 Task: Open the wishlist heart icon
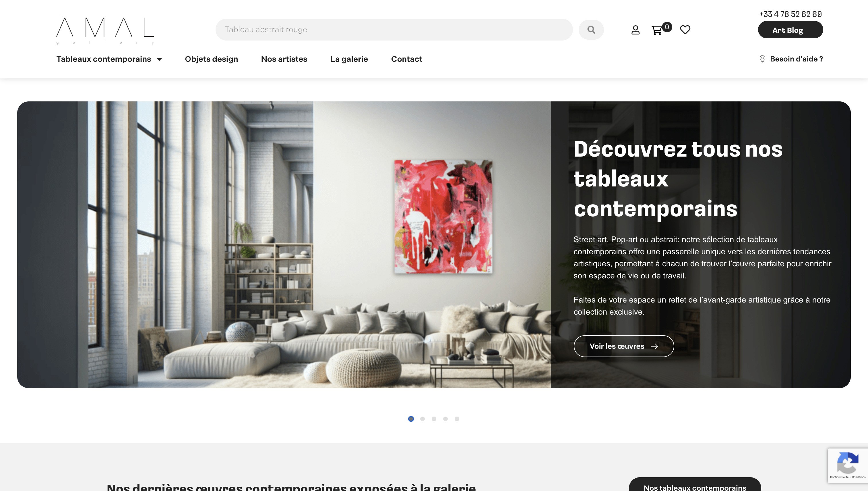click(685, 30)
